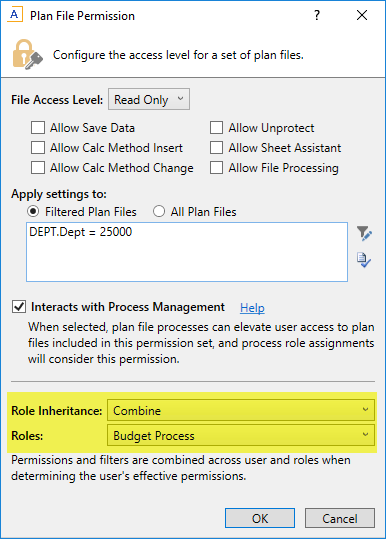Check Allow Sheet Assistant

pyautogui.click(x=217, y=148)
